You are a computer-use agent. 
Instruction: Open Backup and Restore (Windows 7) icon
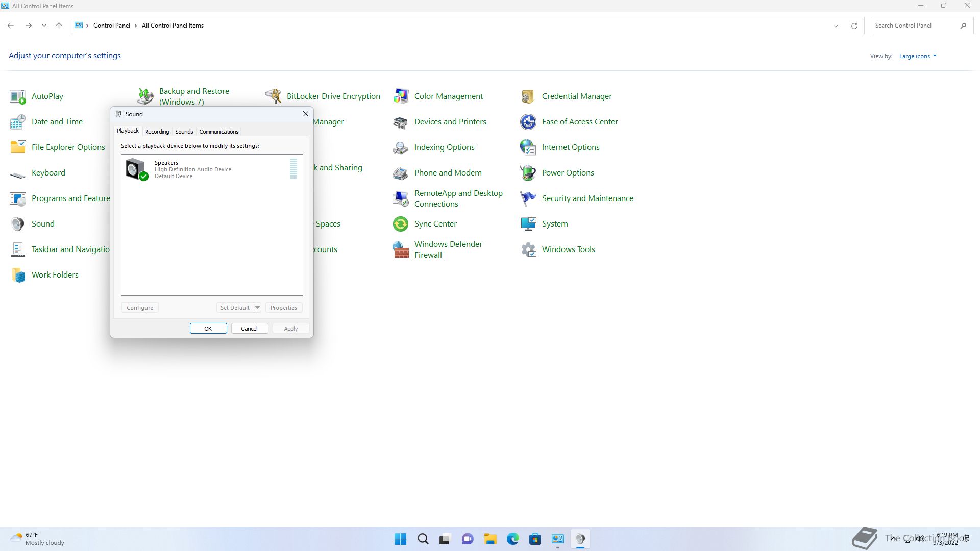click(145, 96)
